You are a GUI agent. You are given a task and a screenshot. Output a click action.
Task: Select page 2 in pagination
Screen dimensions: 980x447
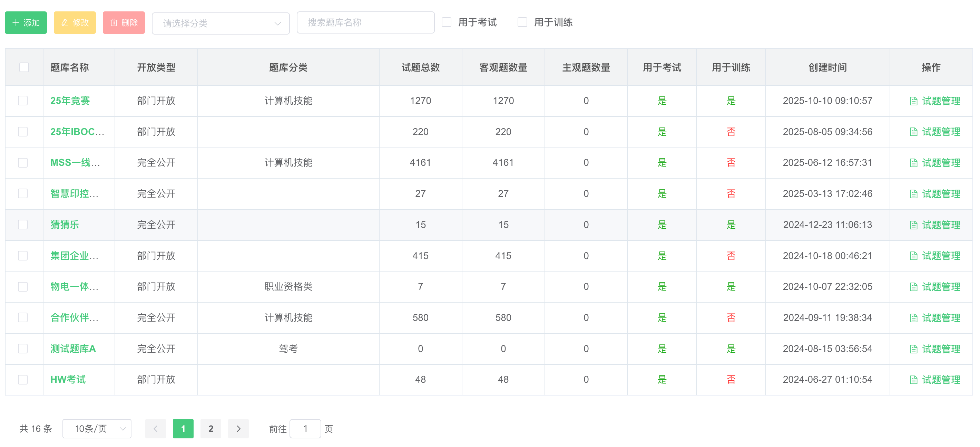click(x=211, y=429)
